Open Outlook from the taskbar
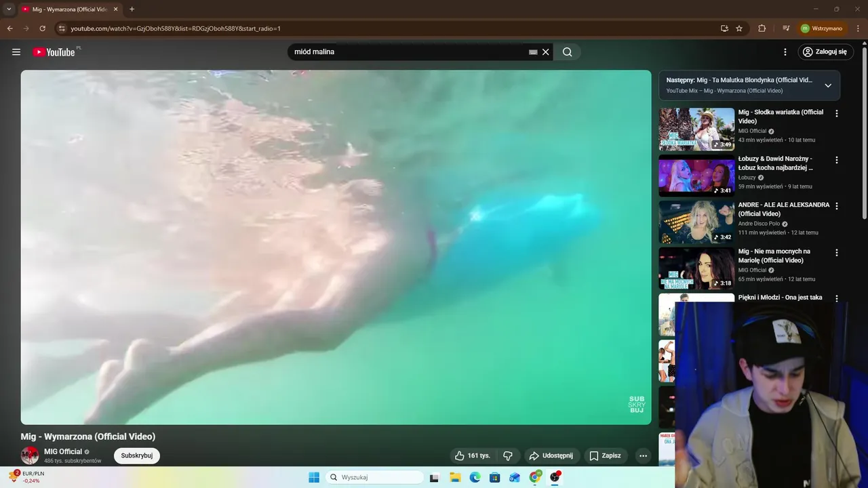The height and width of the screenshot is (488, 868). click(x=515, y=477)
